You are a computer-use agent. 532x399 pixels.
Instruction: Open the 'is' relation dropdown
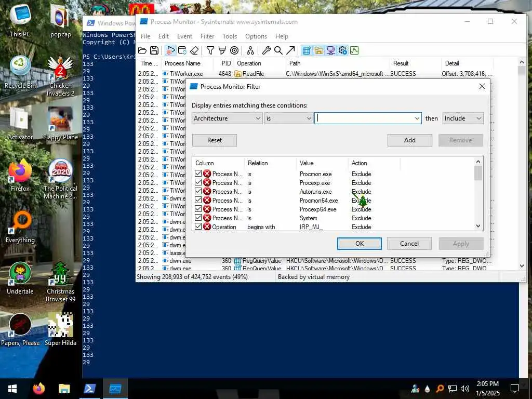[289, 118]
